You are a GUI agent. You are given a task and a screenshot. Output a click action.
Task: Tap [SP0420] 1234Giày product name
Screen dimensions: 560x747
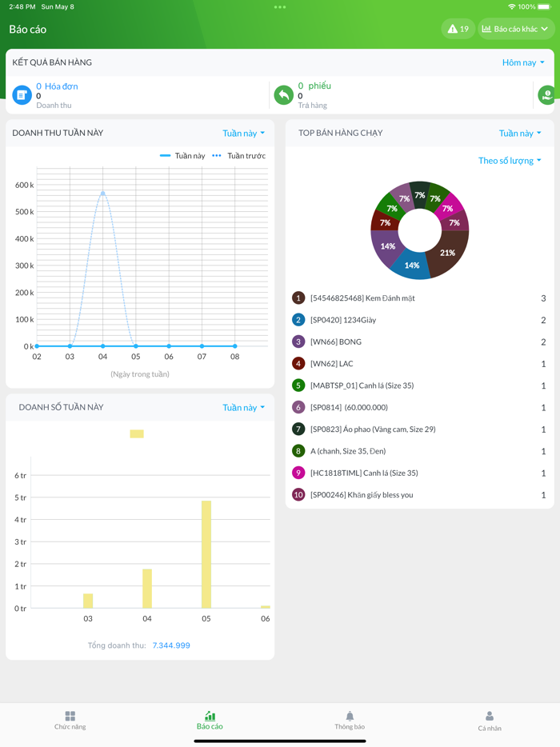tap(343, 320)
